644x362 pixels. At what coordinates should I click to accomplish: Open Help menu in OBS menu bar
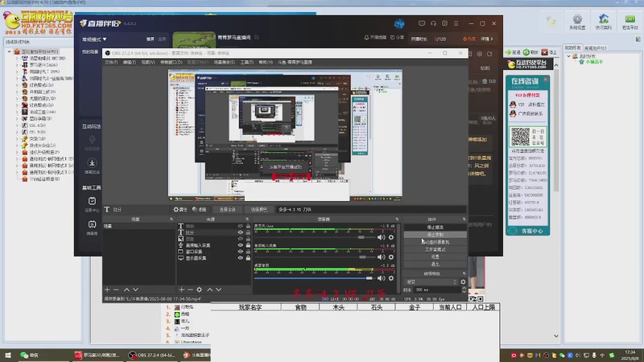(266, 63)
